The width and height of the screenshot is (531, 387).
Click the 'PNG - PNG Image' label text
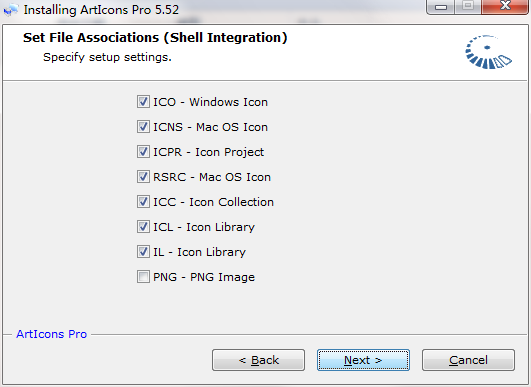(204, 277)
